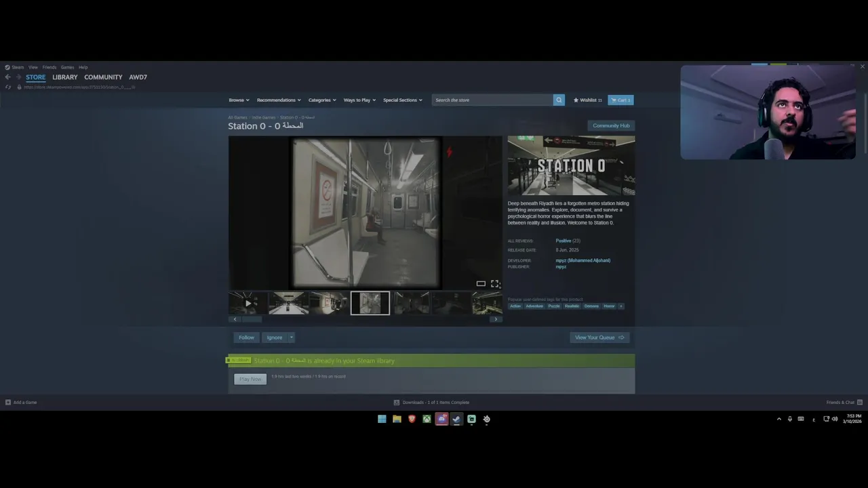This screenshot has height=488, width=868.
Task: Go forward with the right arrow
Action: pyautogui.click(x=18, y=77)
